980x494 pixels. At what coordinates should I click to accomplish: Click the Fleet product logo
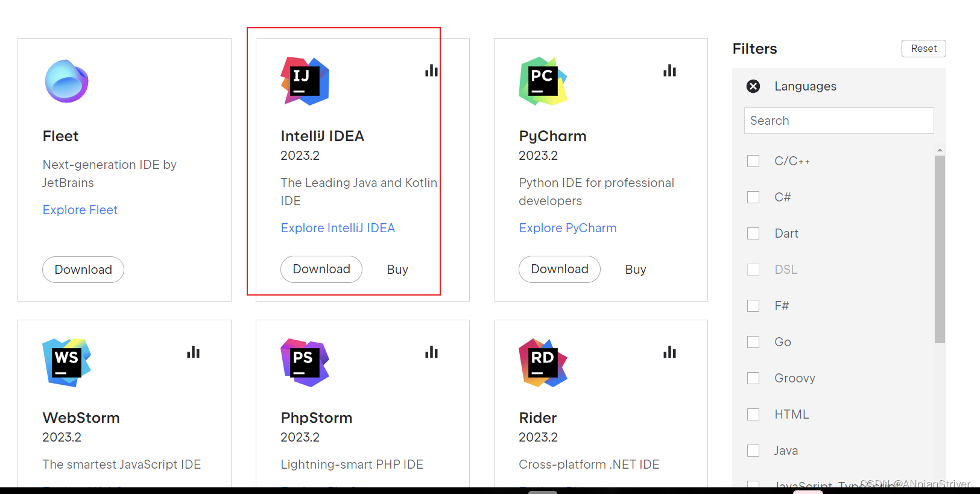click(67, 81)
